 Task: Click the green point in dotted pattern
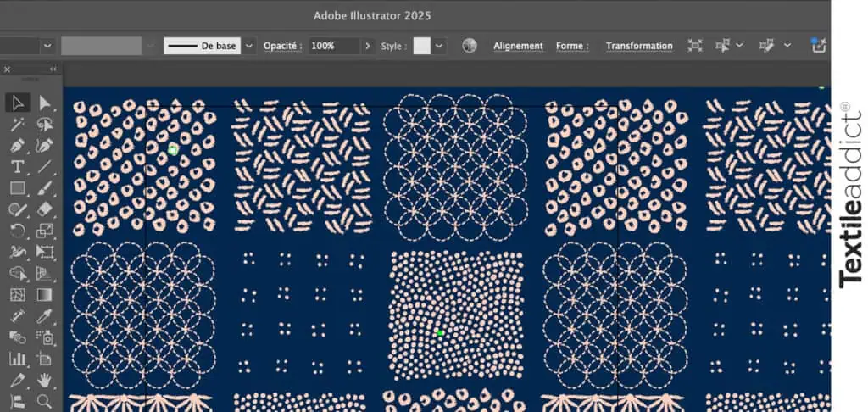pos(440,333)
